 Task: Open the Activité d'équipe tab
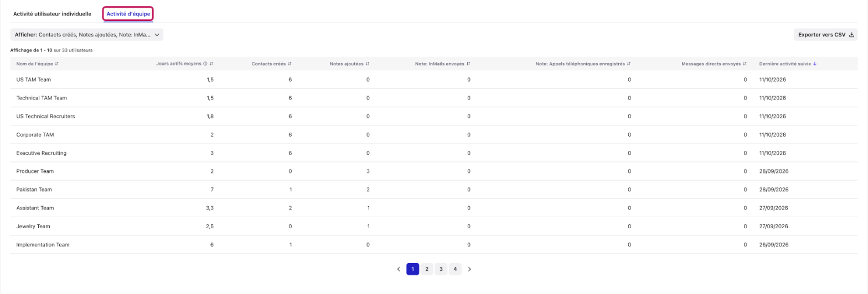point(128,14)
